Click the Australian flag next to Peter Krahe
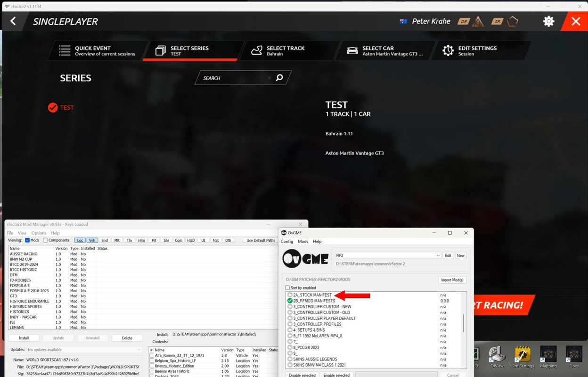The width and height of the screenshot is (588, 377). tap(403, 22)
